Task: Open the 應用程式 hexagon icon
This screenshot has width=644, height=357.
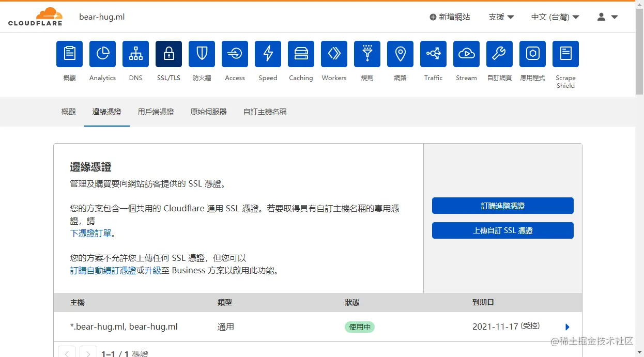Action: pyautogui.click(x=532, y=54)
